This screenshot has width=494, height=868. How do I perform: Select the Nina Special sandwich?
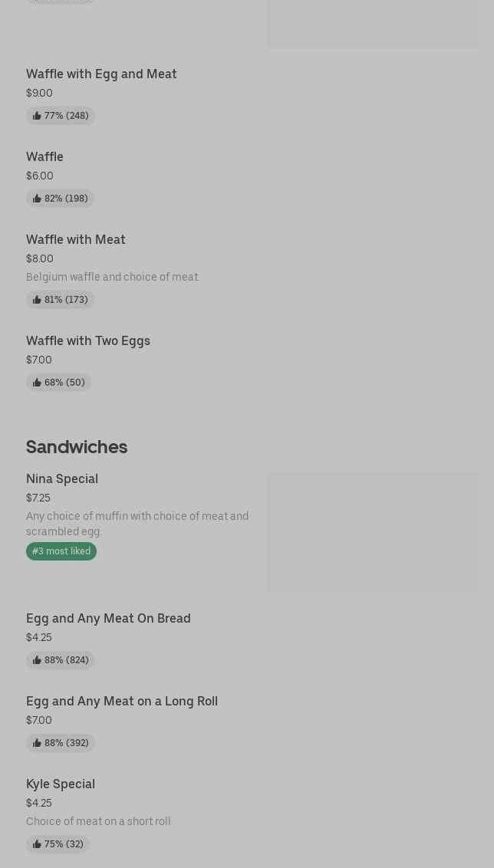[x=62, y=478]
